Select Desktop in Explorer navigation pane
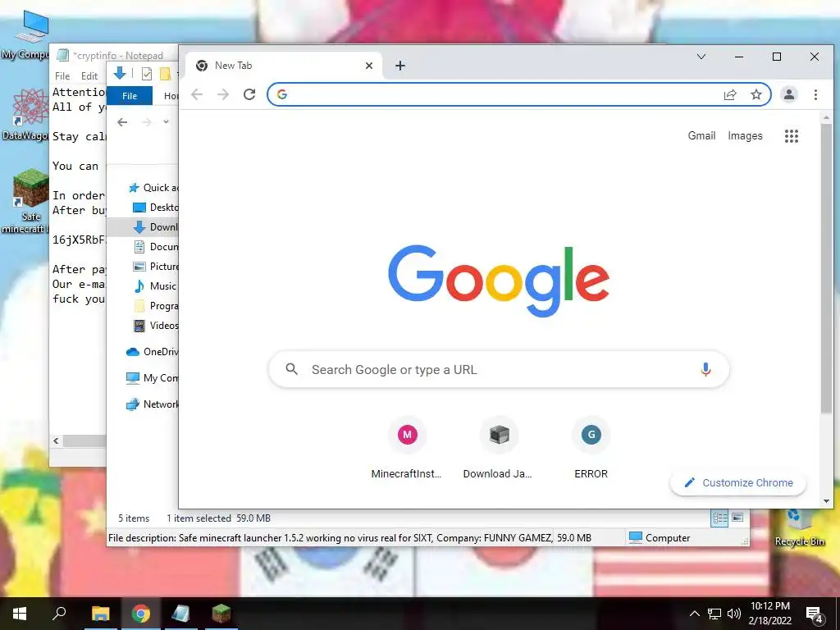 pyautogui.click(x=155, y=208)
